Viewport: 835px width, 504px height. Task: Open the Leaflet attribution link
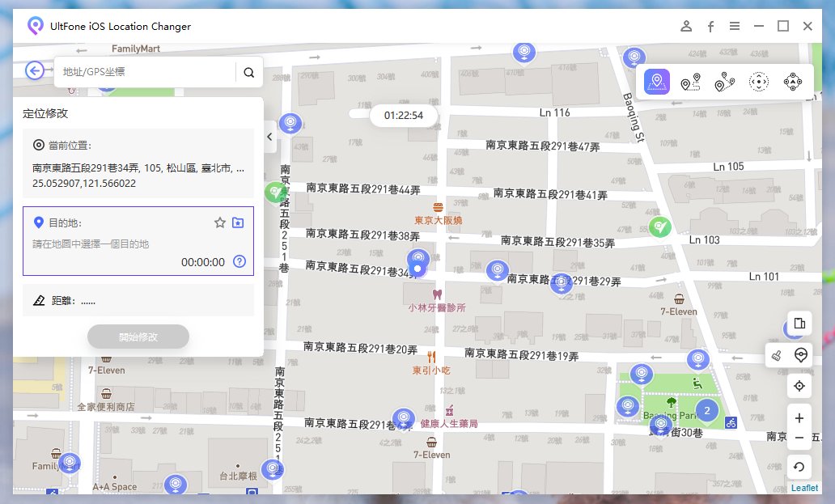tap(804, 488)
